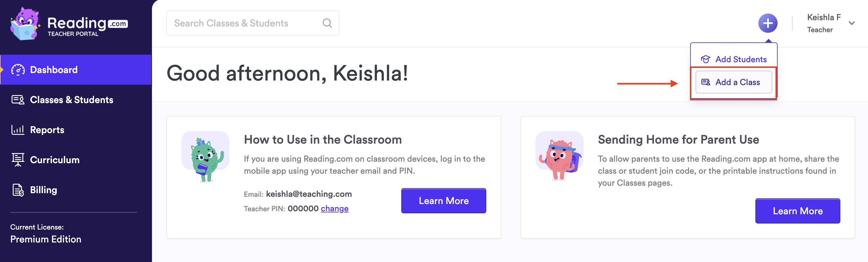
Task: Click the graduation cap Add Students icon
Action: 705,59
